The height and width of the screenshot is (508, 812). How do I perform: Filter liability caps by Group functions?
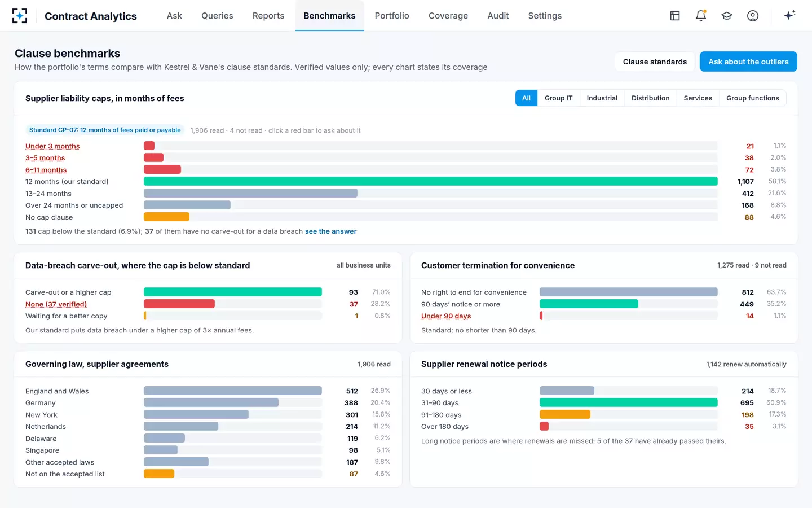pyautogui.click(x=752, y=98)
